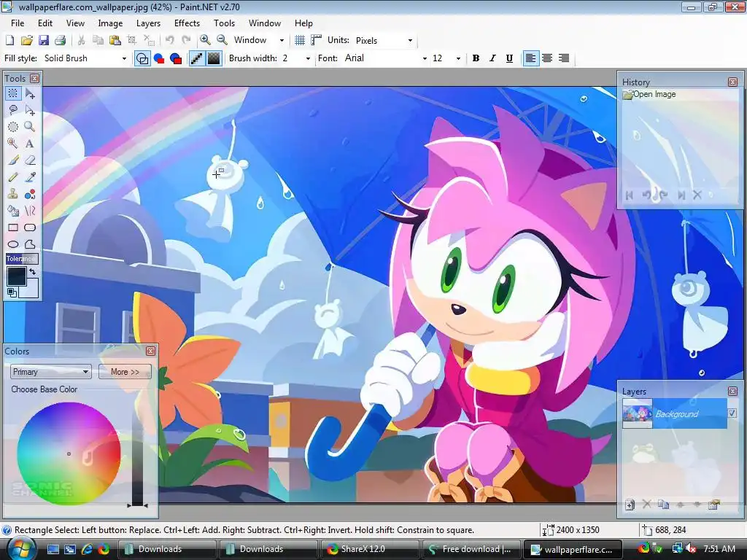
Task: Select the Text tool
Action: tap(30, 144)
